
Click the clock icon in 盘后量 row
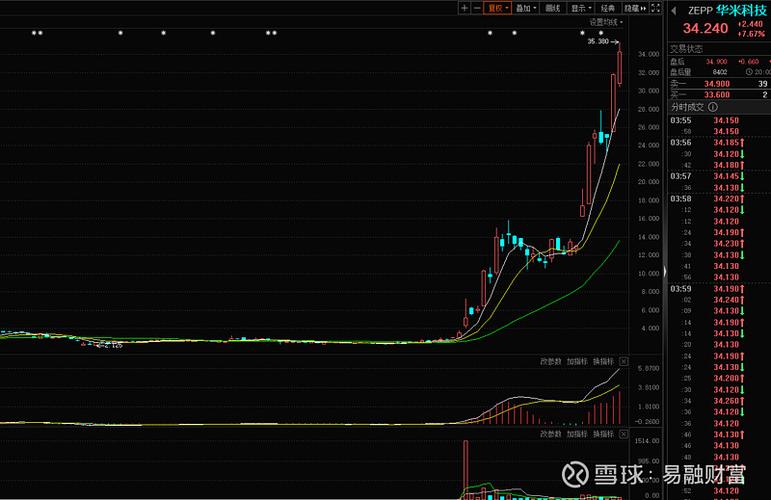[749, 72]
